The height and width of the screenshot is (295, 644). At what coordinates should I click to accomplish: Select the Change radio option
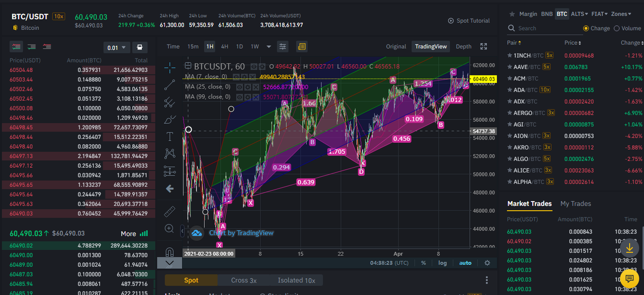tap(586, 28)
